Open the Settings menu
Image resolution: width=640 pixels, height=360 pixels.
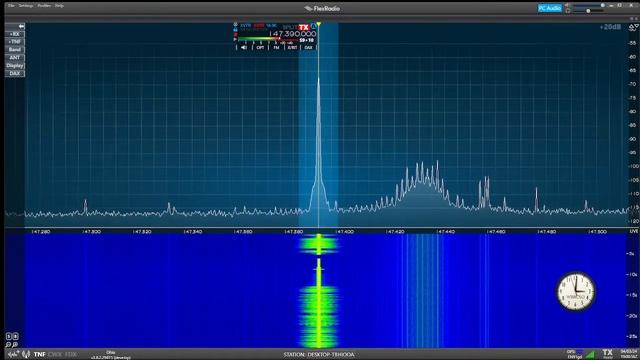tap(26, 6)
